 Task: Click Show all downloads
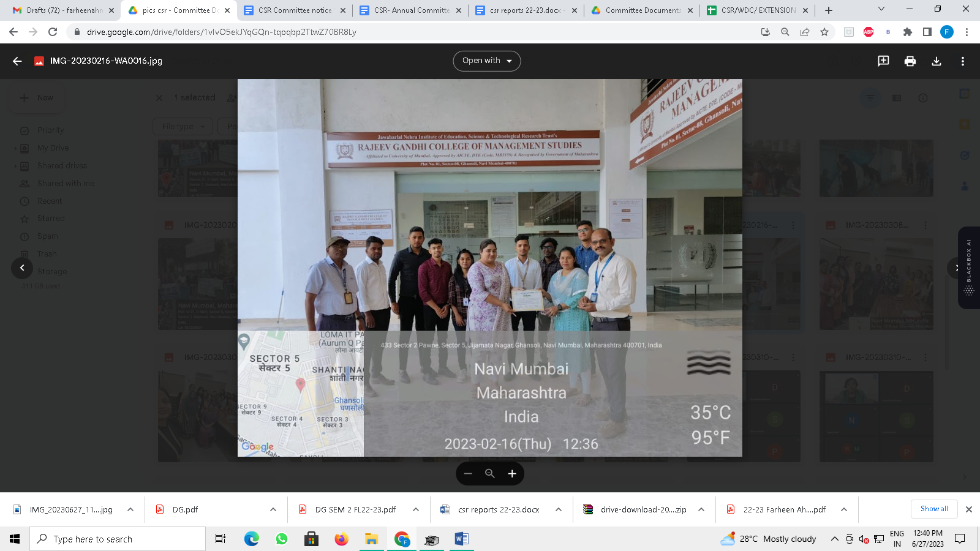[x=934, y=509]
